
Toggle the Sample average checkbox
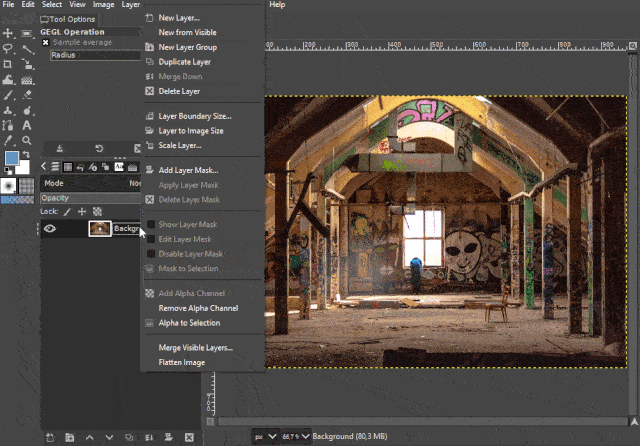[46, 42]
